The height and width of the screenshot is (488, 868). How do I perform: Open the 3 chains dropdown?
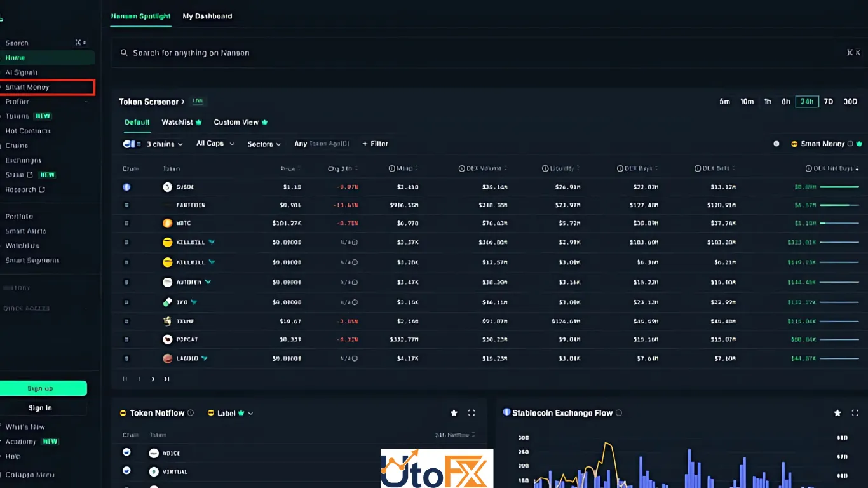[153, 144]
